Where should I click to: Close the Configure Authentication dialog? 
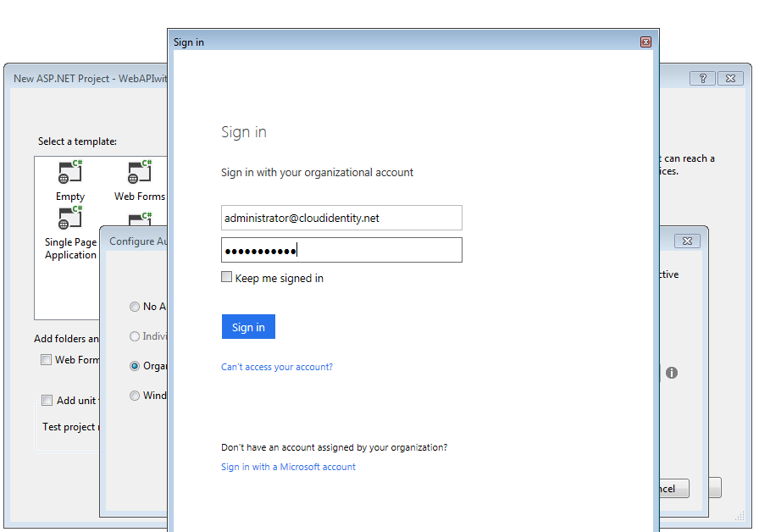(687, 241)
